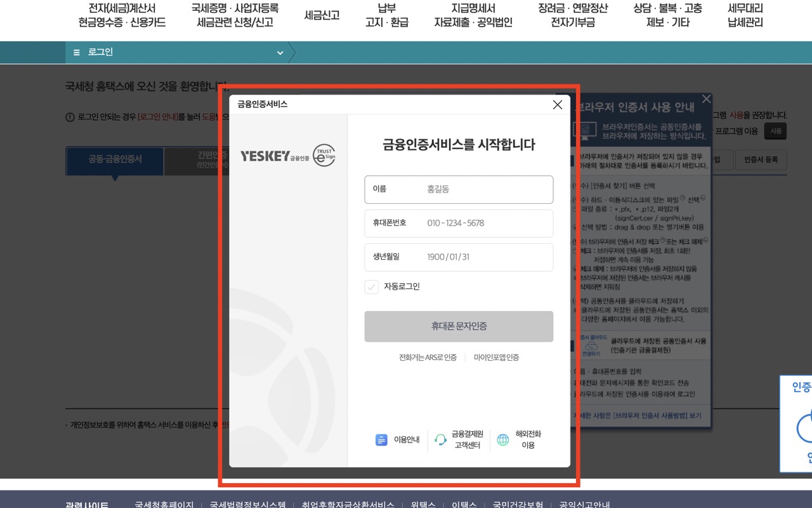Click the 이름 input field
Screen dimensions: 812x508
459,189
